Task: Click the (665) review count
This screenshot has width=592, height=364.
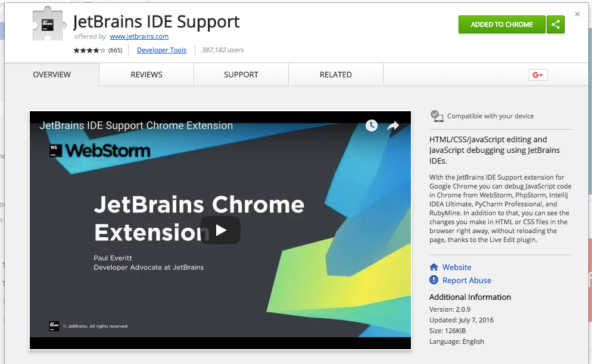Action: pyautogui.click(x=115, y=50)
